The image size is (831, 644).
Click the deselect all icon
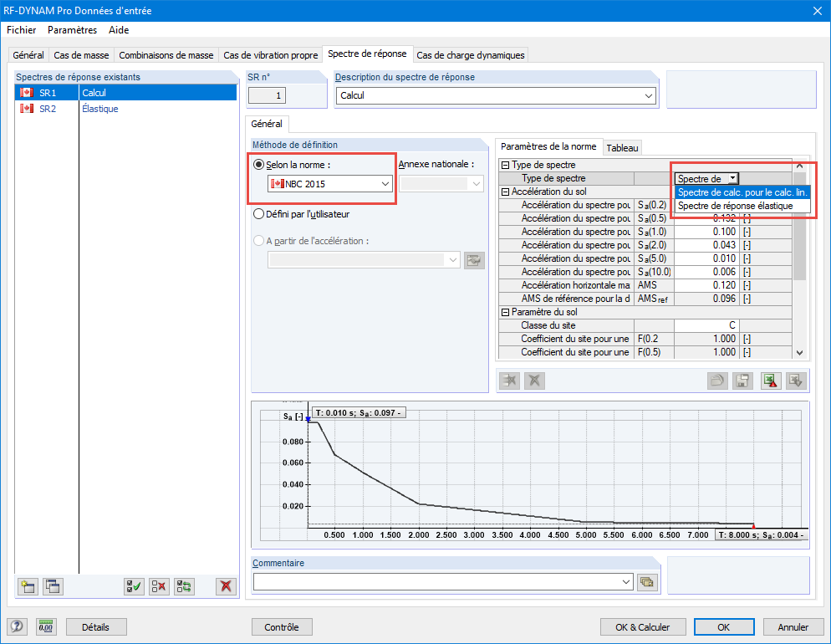coord(159,586)
